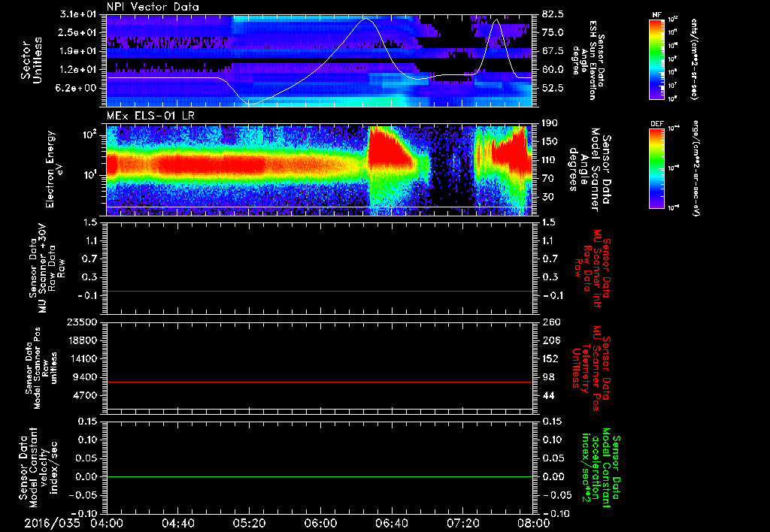The height and width of the screenshot is (532, 770).
Task: Select the NPI Vector Data panel title
Action: click(x=153, y=7)
